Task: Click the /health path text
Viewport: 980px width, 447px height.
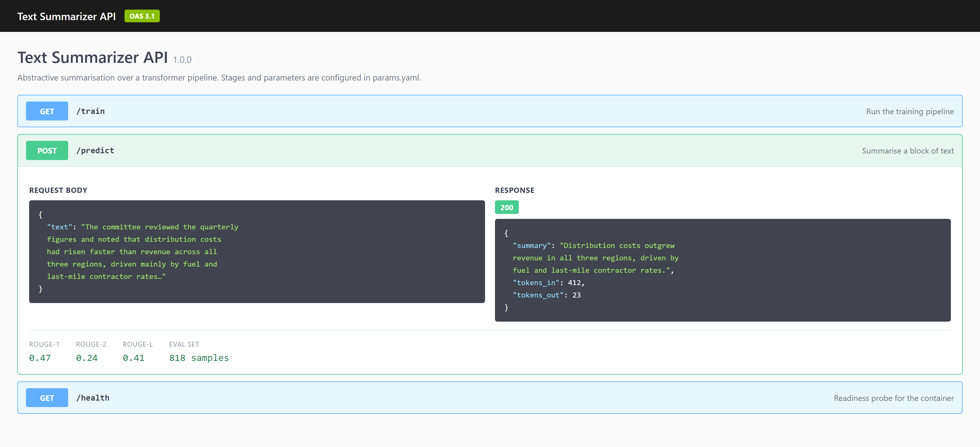Action: click(93, 397)
